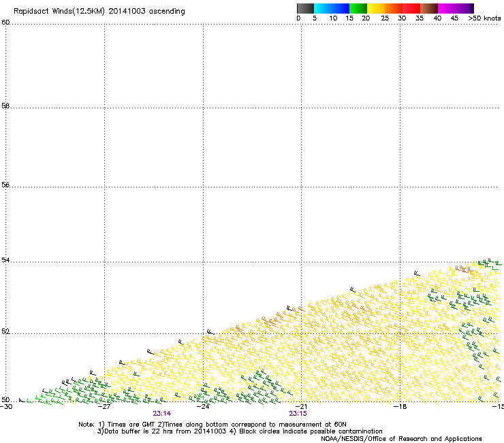The width and height of the screenshot is (504, 443).
Task: Click the NOAA/NESDIS credit line
Action: coord(401,439)
